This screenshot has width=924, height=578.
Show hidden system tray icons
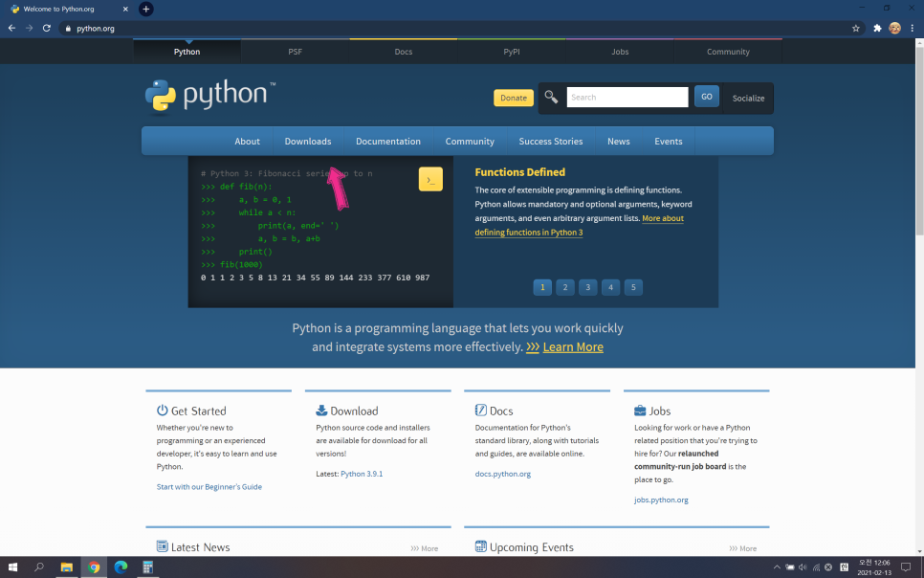point(777,567)
